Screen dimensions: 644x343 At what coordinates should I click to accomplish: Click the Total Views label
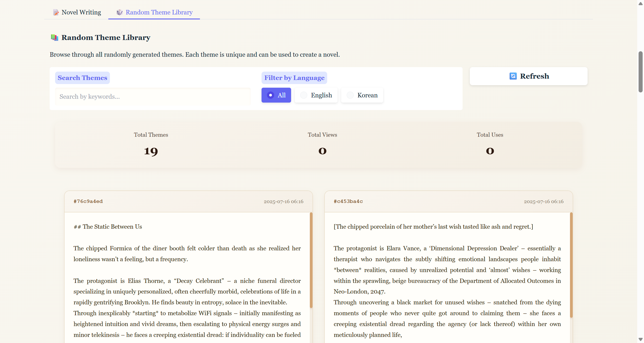pos(322,135)
